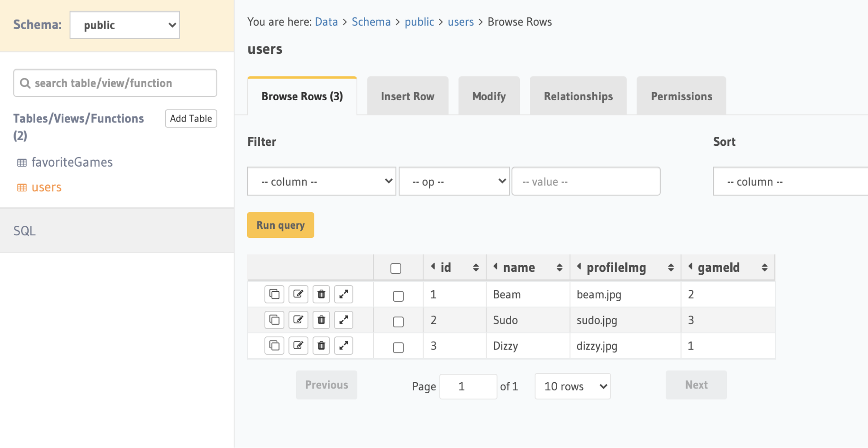Copy the Beam user row
Viewport: 868px width, 448px height.
(274, 294)
